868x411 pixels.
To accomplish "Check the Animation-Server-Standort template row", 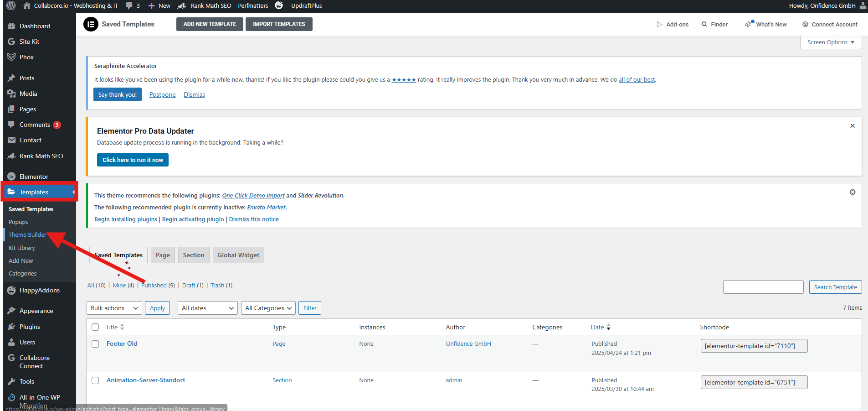I will coord(95,380).
